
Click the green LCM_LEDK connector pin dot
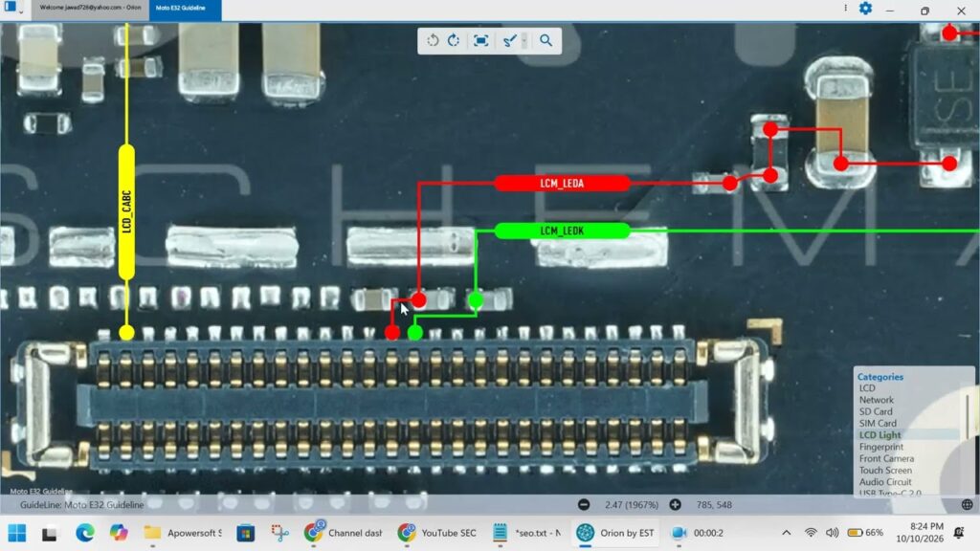pyautogui.click(x=415, y=332)
